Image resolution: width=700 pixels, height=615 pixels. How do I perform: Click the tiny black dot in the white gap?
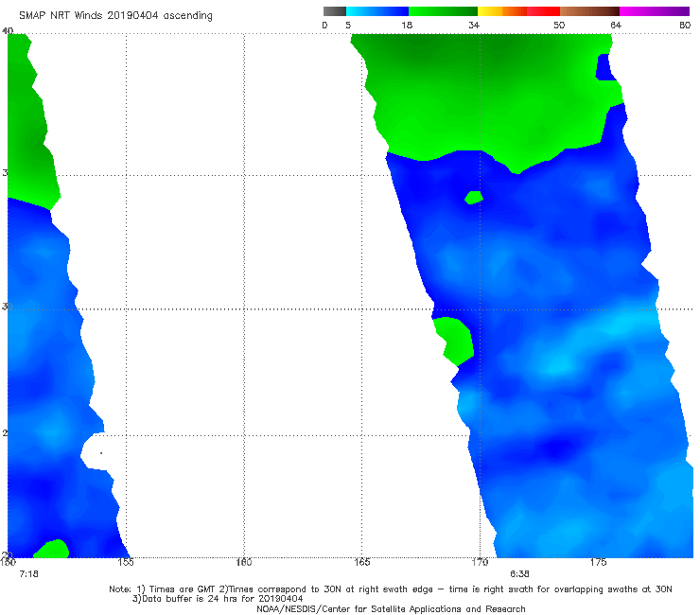point(101,453)
